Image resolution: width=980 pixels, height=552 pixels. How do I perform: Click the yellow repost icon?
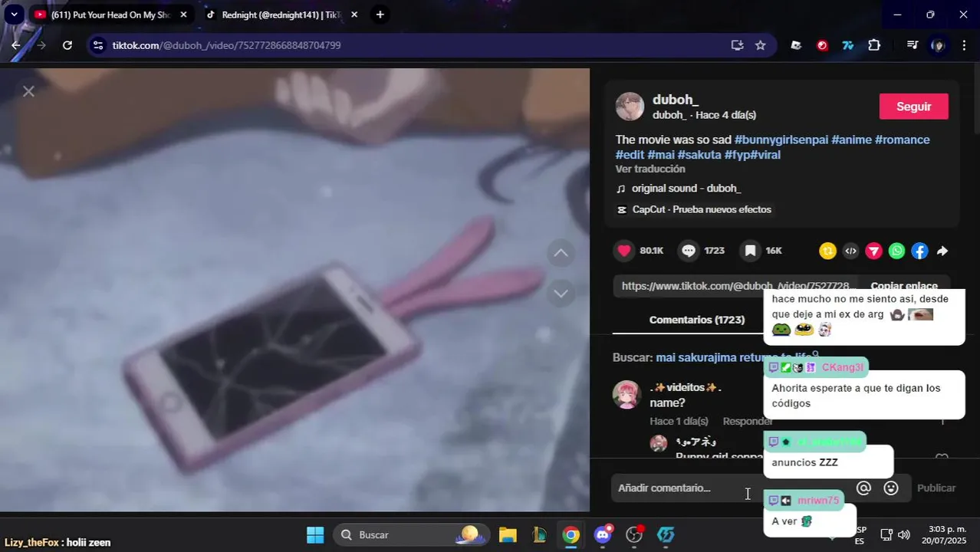pos(827,251)
